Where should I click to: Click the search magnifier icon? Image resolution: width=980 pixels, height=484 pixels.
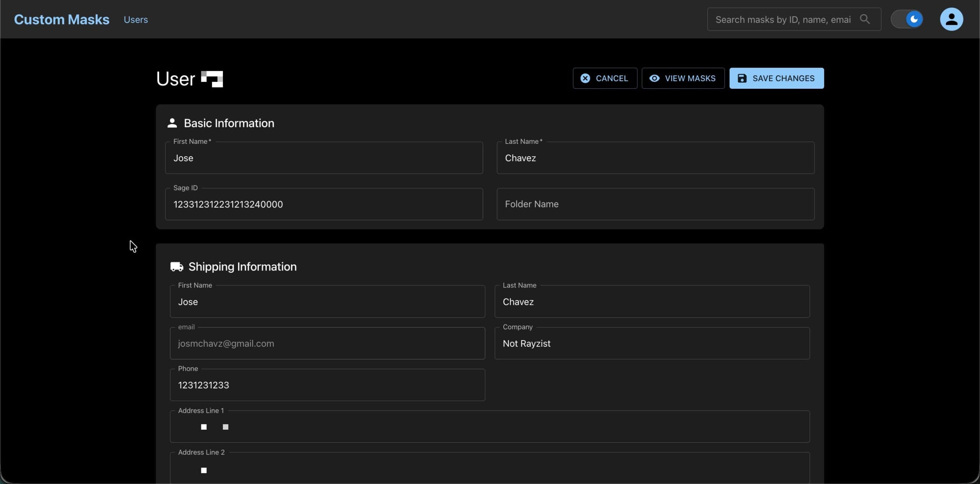coord(864,19)
